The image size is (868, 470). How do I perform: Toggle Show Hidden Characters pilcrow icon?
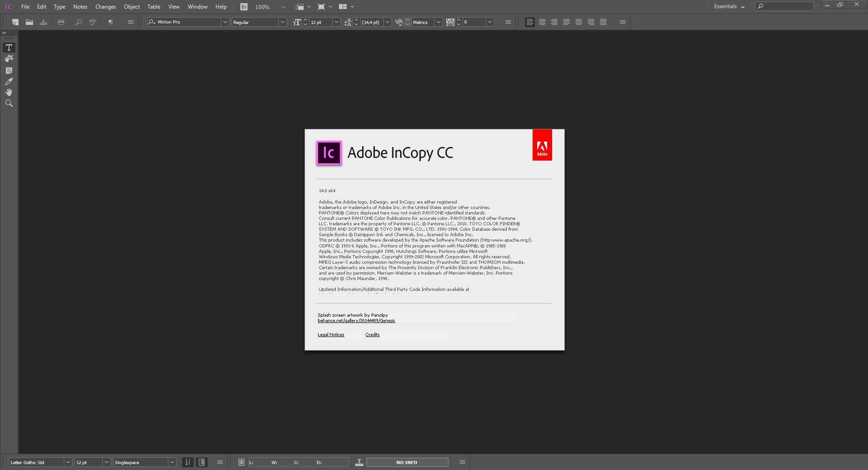(110, 22)
